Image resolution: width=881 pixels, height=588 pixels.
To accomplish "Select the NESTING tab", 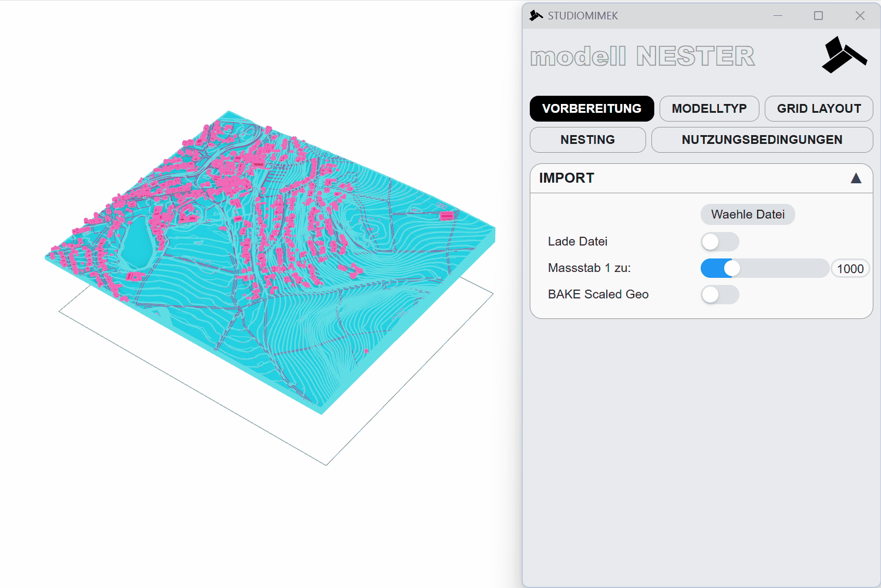I will pyautogui.click(x=588, y=140).
